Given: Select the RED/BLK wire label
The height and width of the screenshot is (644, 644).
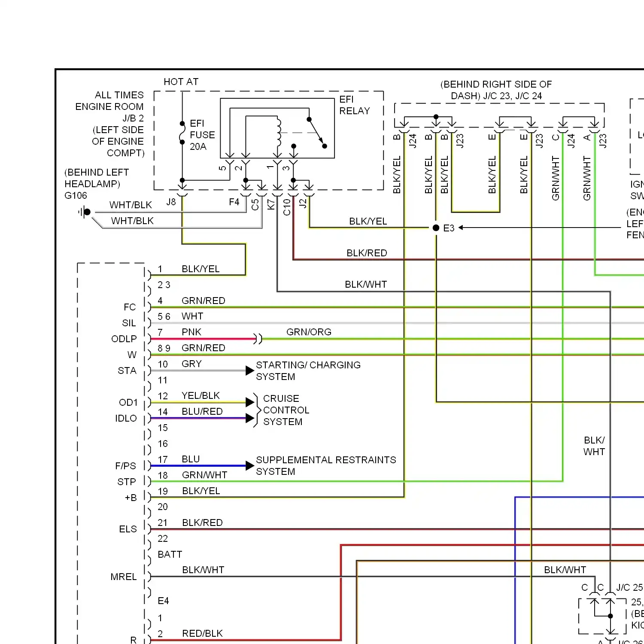Looking at the screenshot, I should 202,633.
